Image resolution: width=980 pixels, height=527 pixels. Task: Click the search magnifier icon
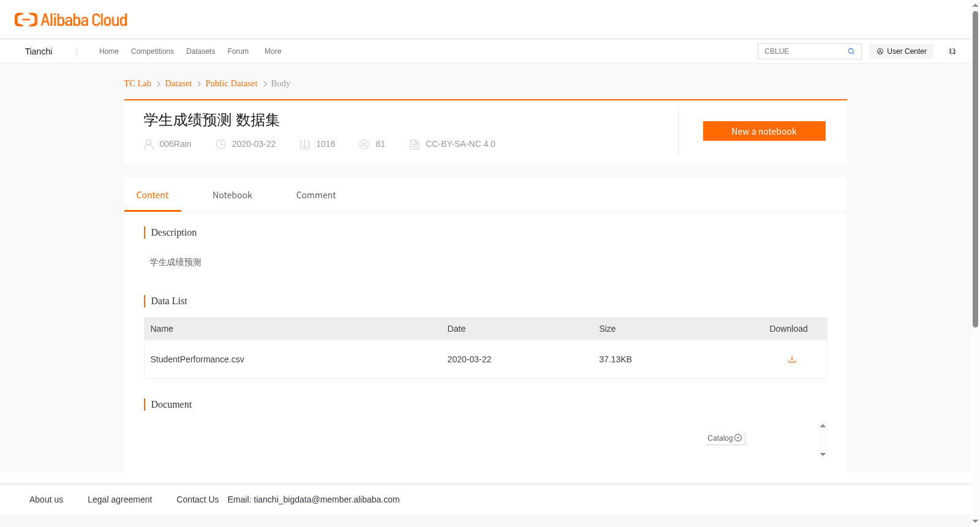851,51
